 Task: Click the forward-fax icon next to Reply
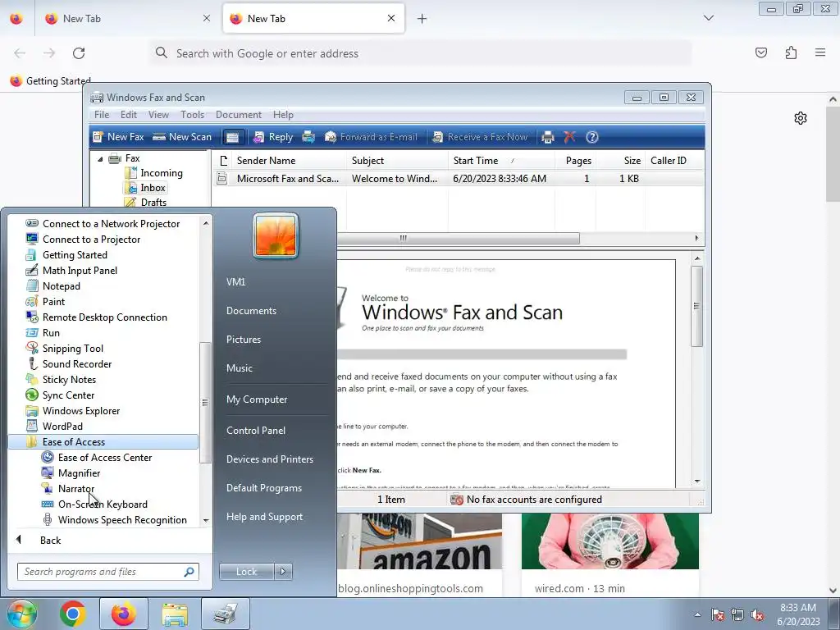click(308, 137)
